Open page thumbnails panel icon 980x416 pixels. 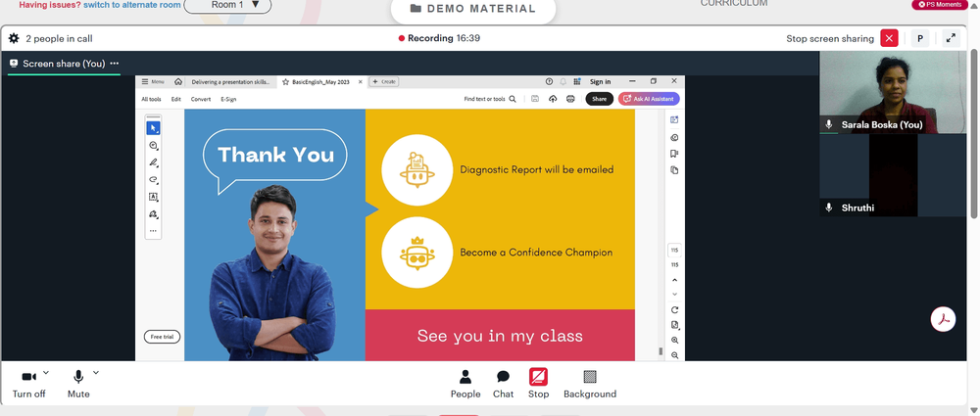[674, 170]
